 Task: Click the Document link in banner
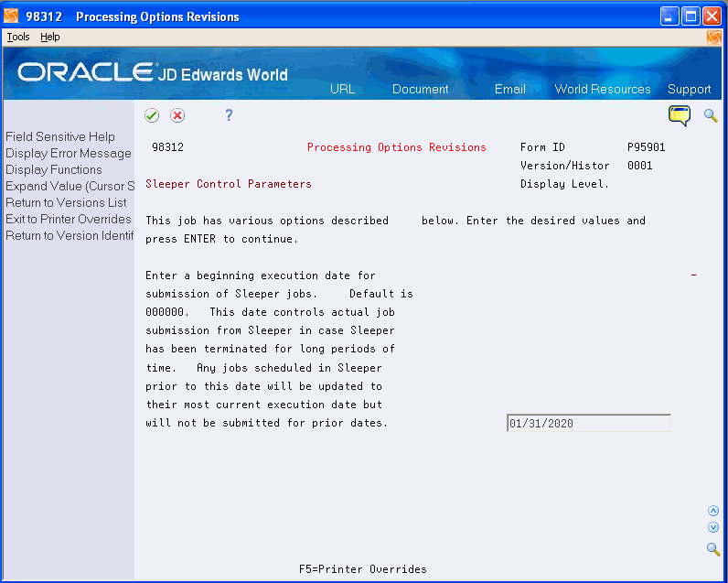click(x=420, y=89)
